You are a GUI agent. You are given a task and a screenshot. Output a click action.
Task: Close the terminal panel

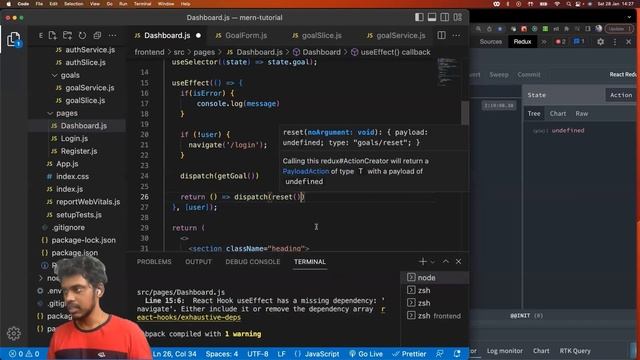(458, 261)
